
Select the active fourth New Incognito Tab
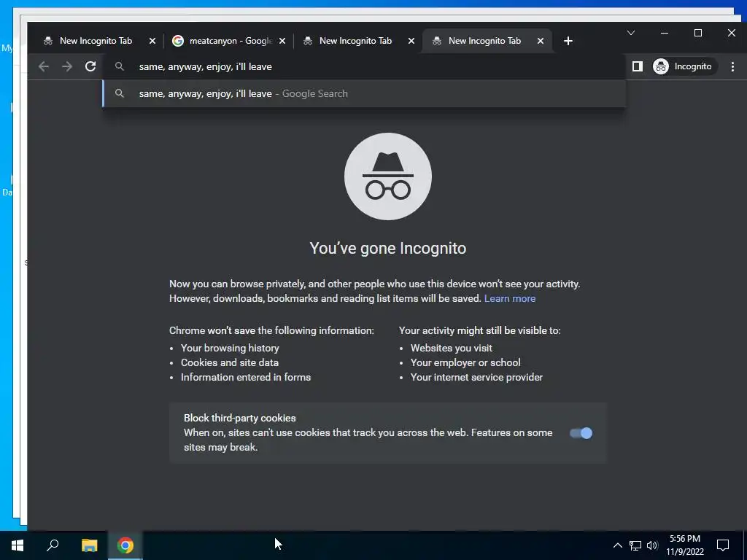[x=484, y=41]
